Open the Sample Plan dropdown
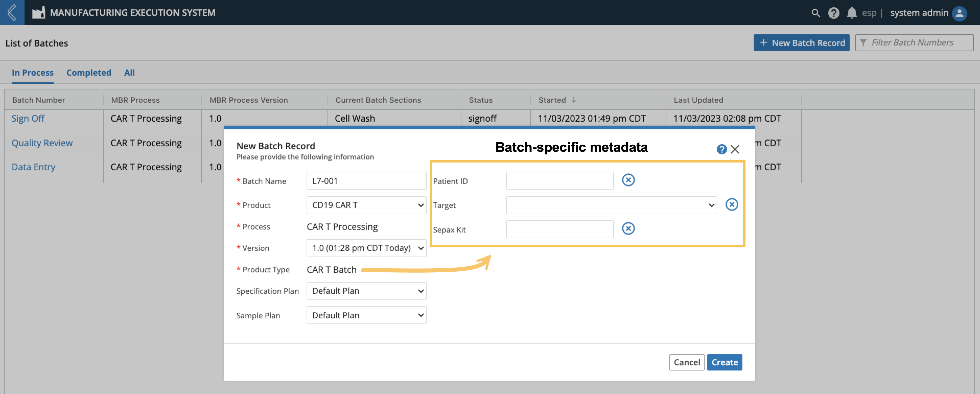The width and height of the screenshot is (980, 394). [366, 315]
